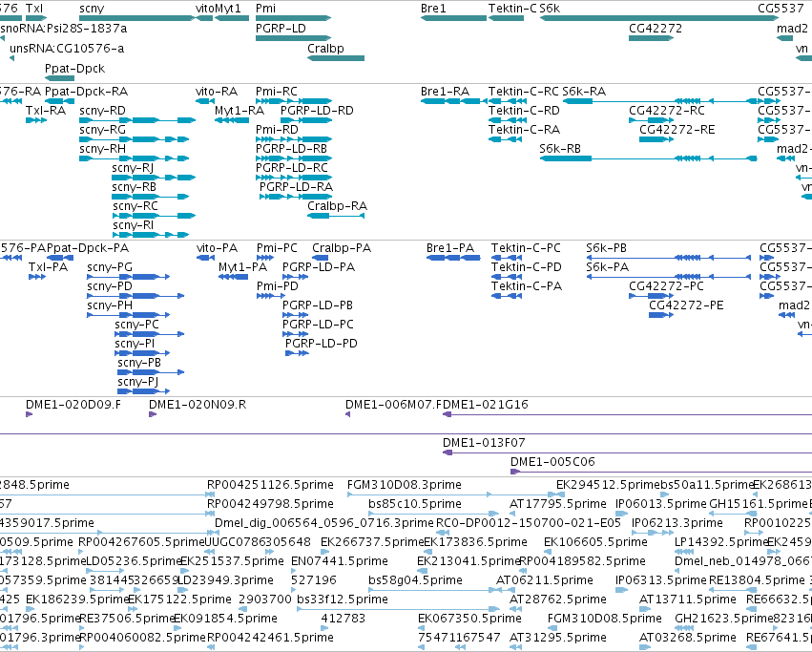
Task: Click the Cralbp gene arrow
Action: click(x=336, y=58)
